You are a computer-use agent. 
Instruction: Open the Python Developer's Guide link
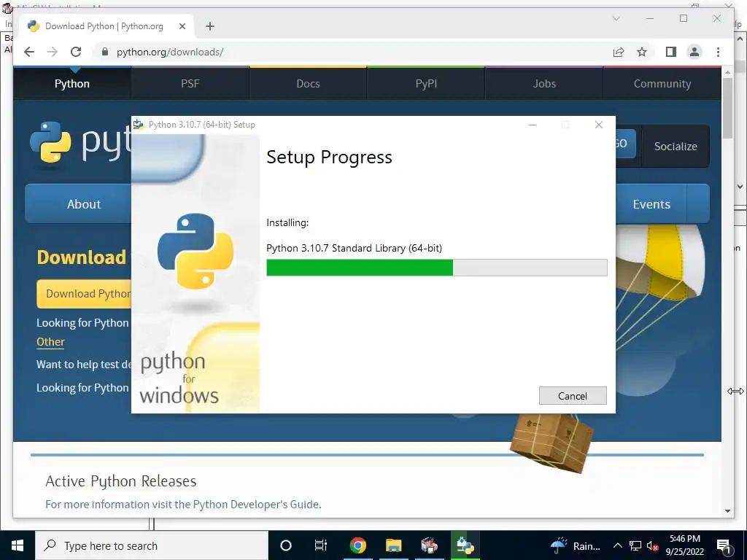coord(256,505)
